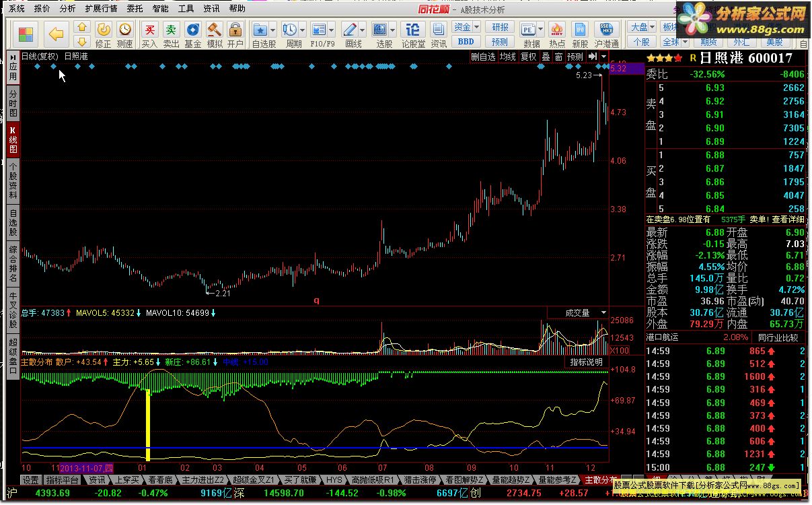
Task: Run the 测速 speed test clock icon
Action: click(x=124, y=34)
